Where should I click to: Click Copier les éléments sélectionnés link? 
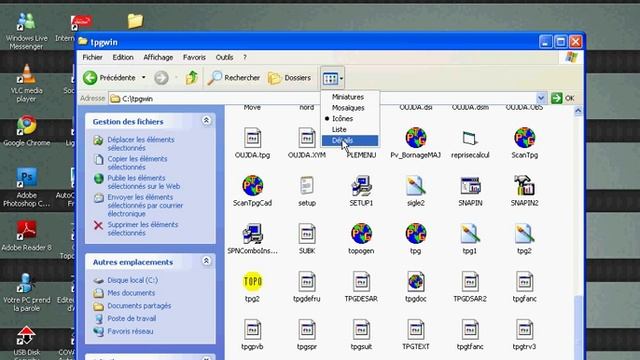point(137,163)
